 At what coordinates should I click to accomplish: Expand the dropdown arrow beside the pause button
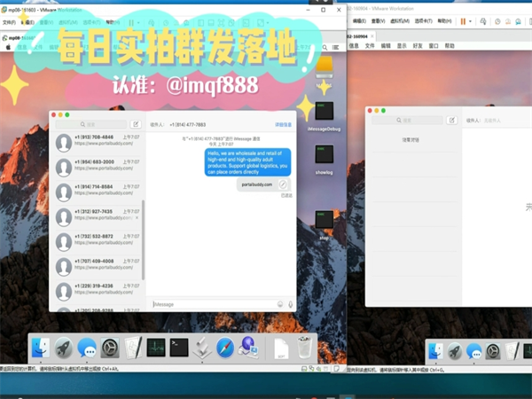coord(472,20)
